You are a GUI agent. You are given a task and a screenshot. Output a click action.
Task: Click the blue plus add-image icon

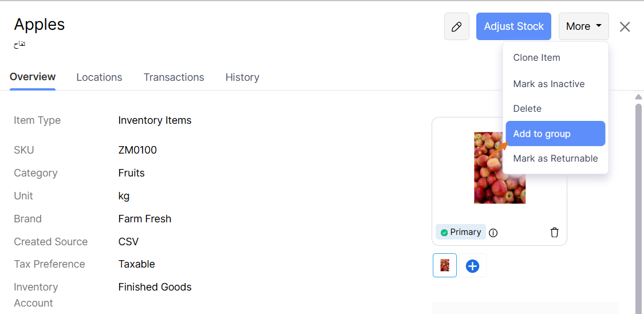[x=472, y=266]
